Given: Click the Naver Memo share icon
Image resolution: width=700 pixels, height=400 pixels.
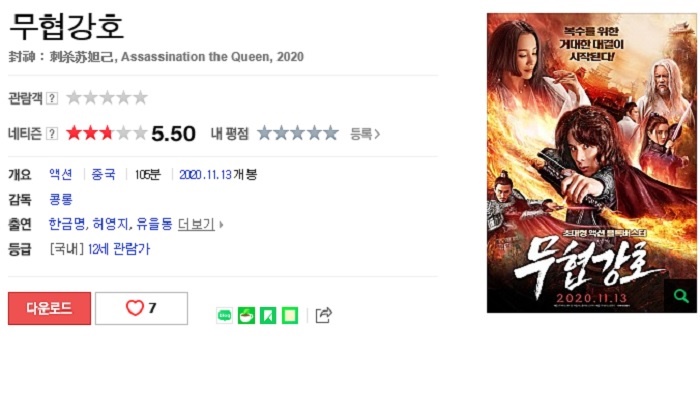Looking at the screenshot, I should point(290,316).
